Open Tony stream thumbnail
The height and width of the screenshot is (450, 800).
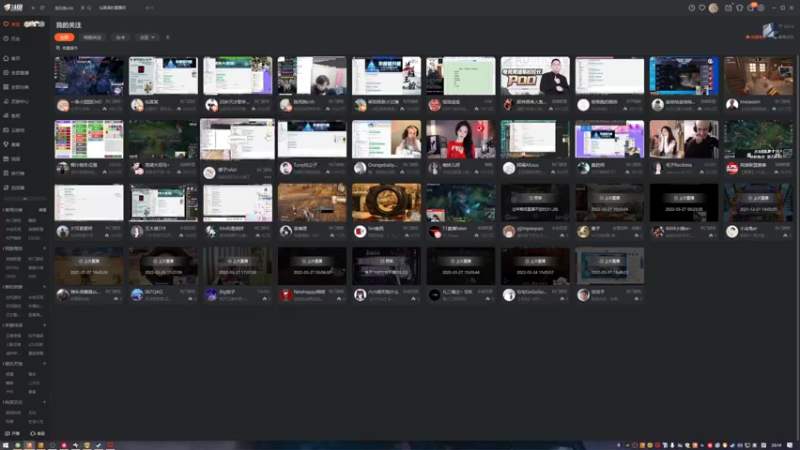312,139
